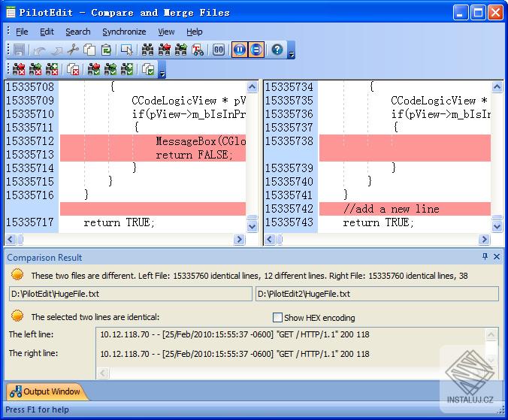Click the grayed-out Save icon
This screenshot has width=508, height=420.
19,50
